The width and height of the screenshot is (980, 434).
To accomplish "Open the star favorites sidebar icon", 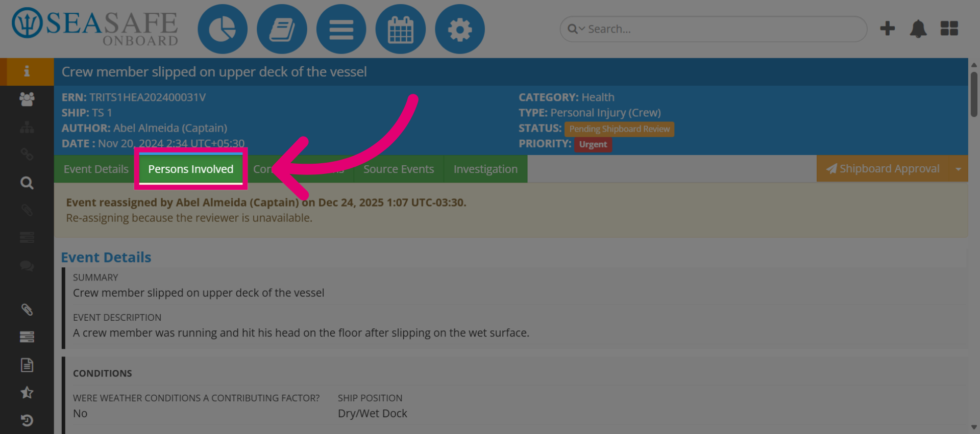I will 27,392.
